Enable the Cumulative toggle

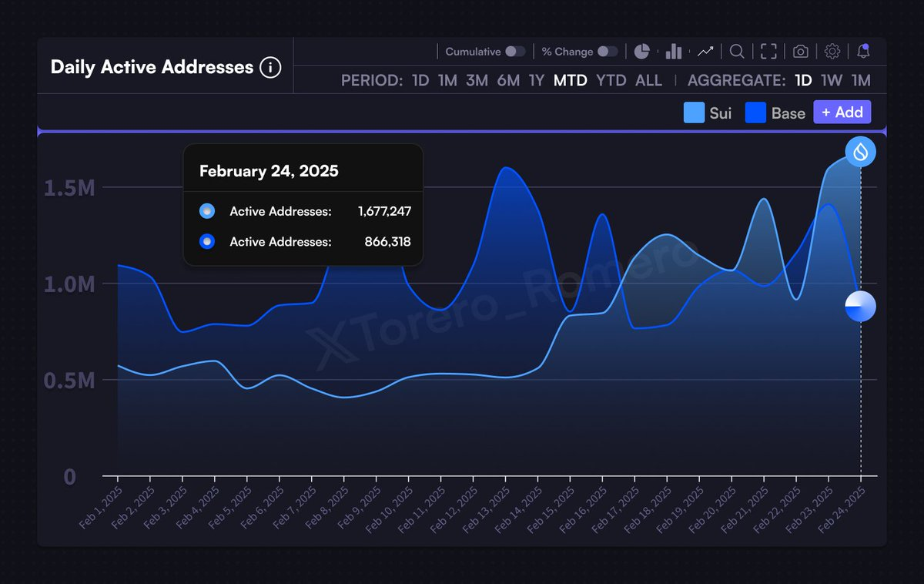(515, 52)
